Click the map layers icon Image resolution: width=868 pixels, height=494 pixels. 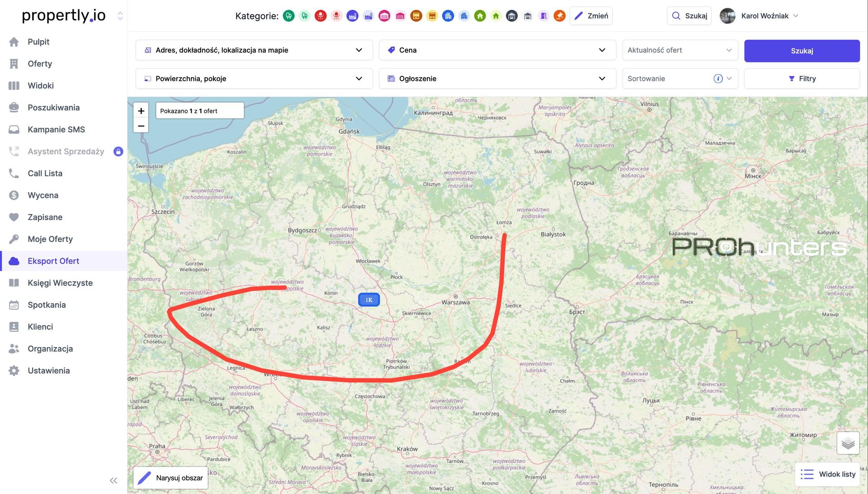[x=848, y=443]
